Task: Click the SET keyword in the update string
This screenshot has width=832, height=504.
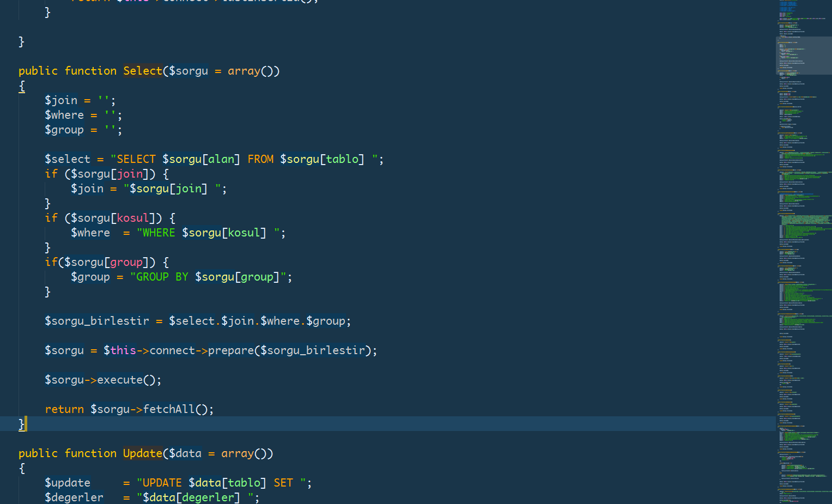Action: 283,483
